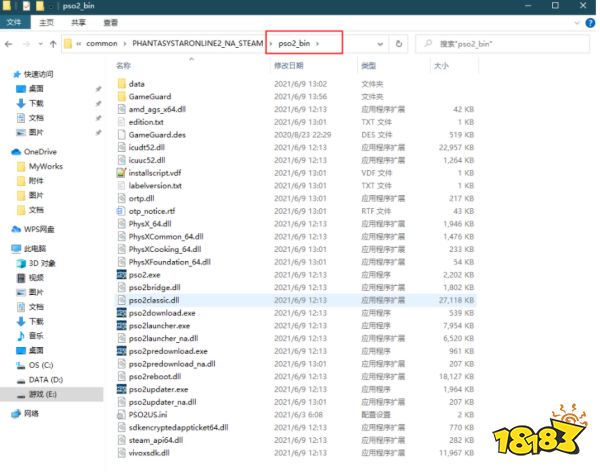
Task: Click the common breadcrumb segment
Action: pyautogui.click(x=102, y=44)
